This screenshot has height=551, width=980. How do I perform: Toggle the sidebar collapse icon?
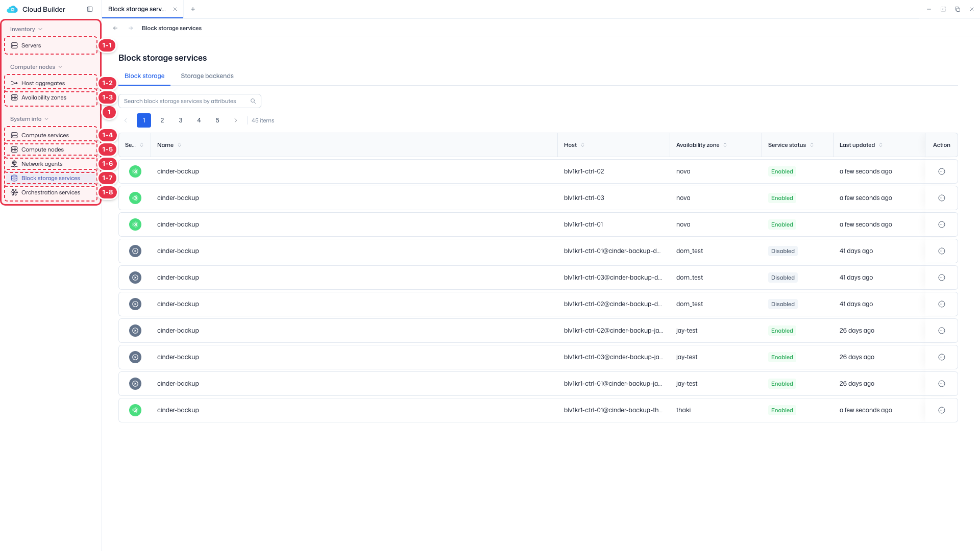[90, 9]
